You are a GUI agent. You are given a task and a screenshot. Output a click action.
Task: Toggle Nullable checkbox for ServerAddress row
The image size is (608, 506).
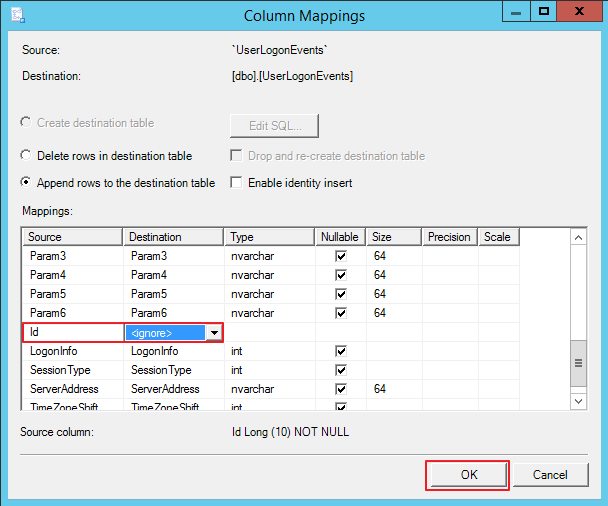pyautogui.click(x=341, y=389)
